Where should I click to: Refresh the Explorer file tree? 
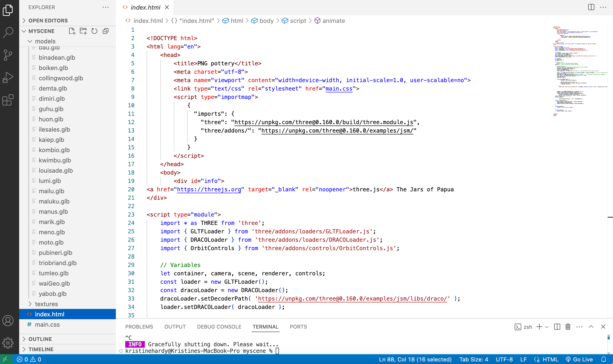(x=94, y=31)
